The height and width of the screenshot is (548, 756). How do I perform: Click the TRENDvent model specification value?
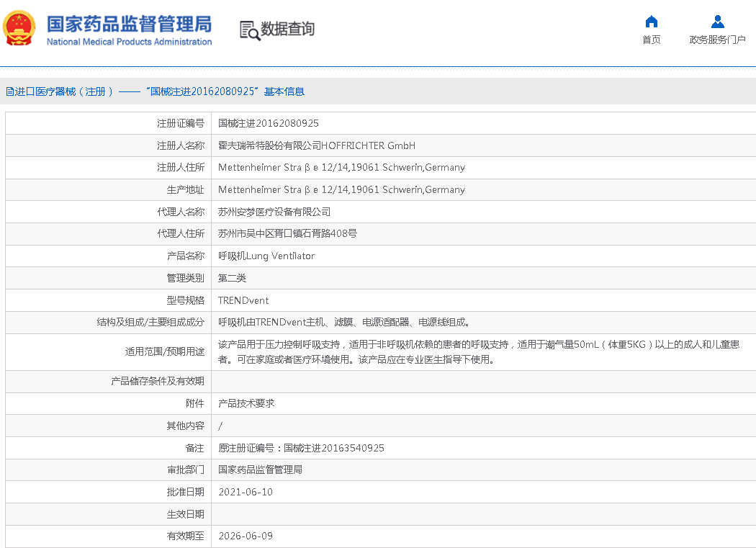point(243,300)
